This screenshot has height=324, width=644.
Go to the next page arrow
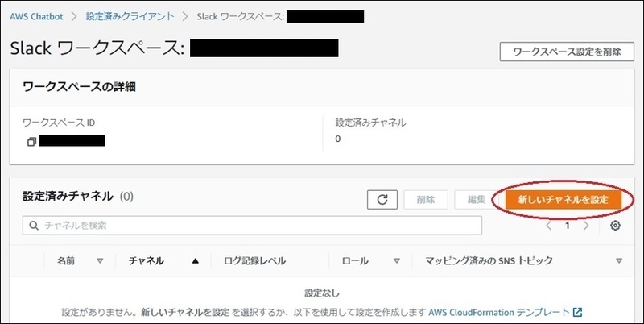[586, 226]
